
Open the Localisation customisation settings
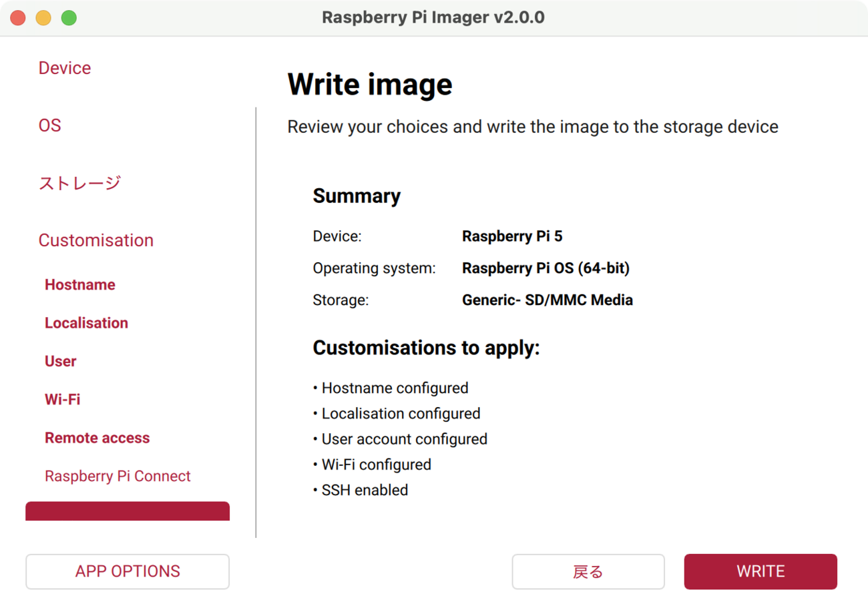tap(86, 322)
